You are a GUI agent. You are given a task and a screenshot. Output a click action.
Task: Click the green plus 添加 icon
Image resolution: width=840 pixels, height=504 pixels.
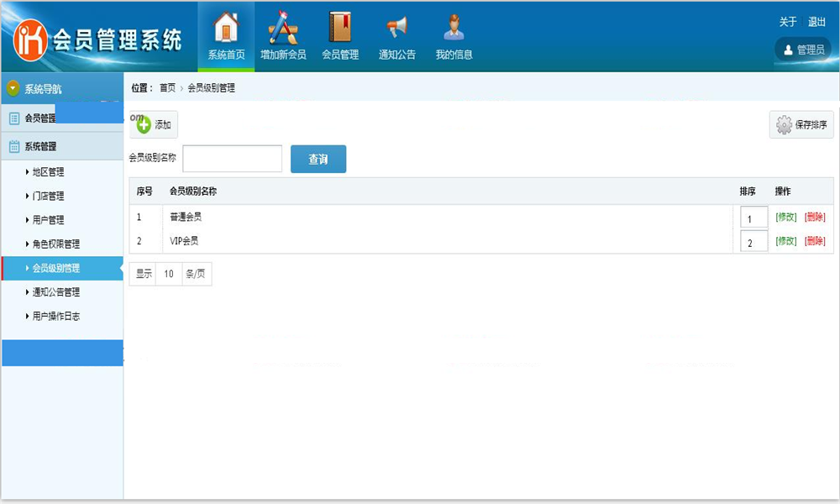click(x=144, y=125)
